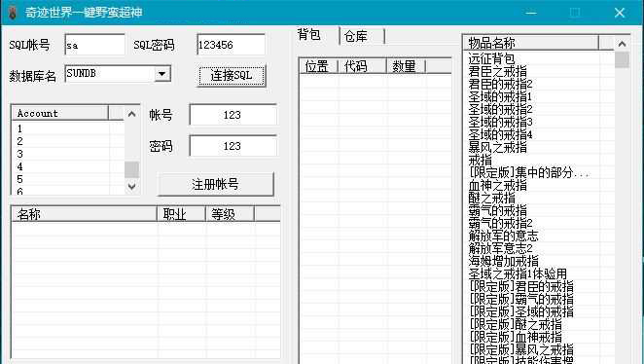Click the 物品名称 column header
The height and width of the screenshot is (364, 644).
click(x=531, y=43)
